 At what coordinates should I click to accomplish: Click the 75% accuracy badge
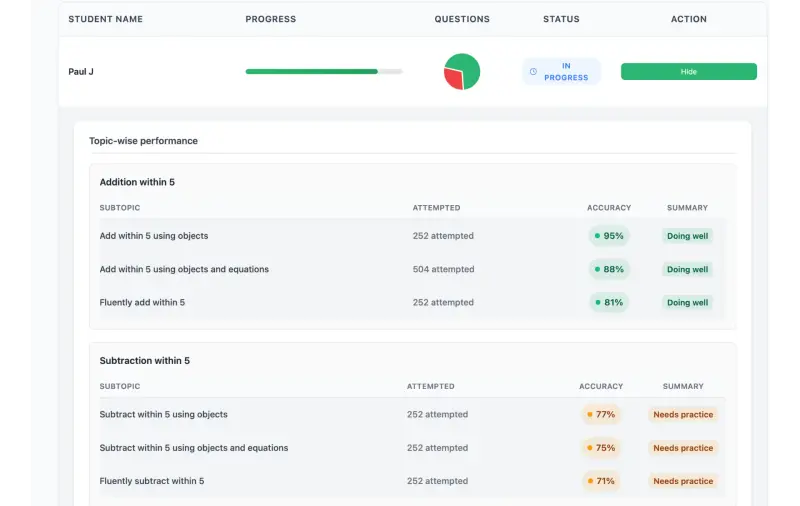(601, 447)
